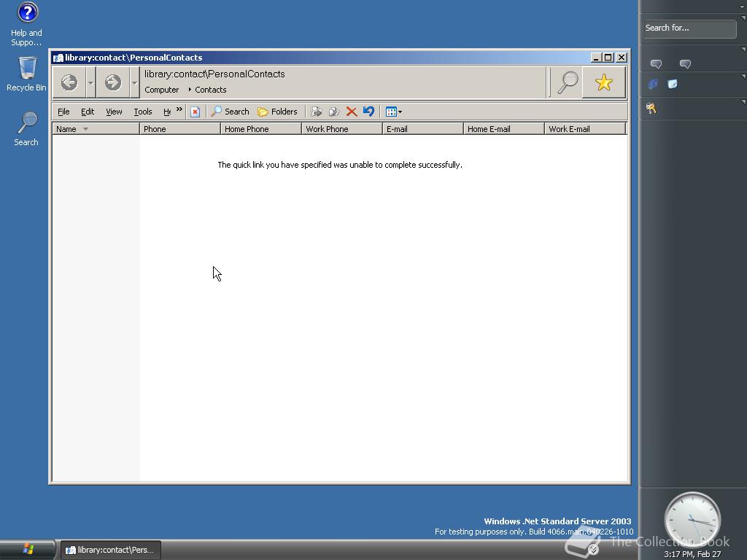Click the Computer breadcrumb
Screen dimensions: 747x560
[161, 90]
